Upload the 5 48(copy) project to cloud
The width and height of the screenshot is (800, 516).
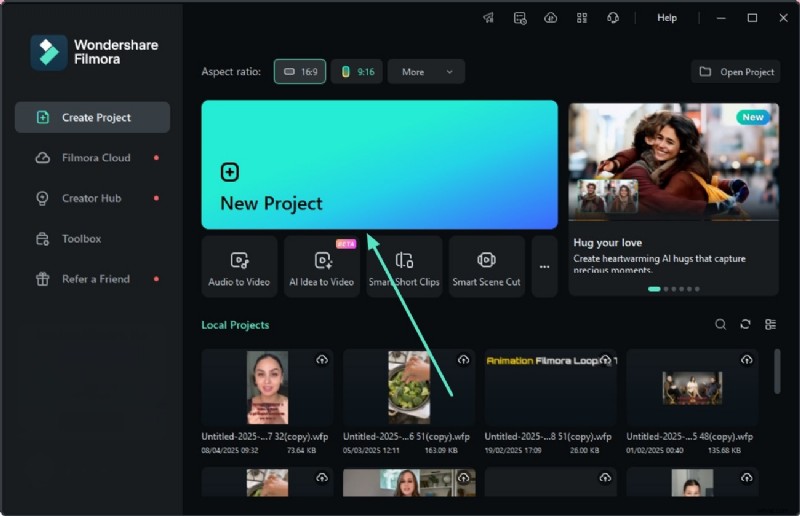click(746, 360)
